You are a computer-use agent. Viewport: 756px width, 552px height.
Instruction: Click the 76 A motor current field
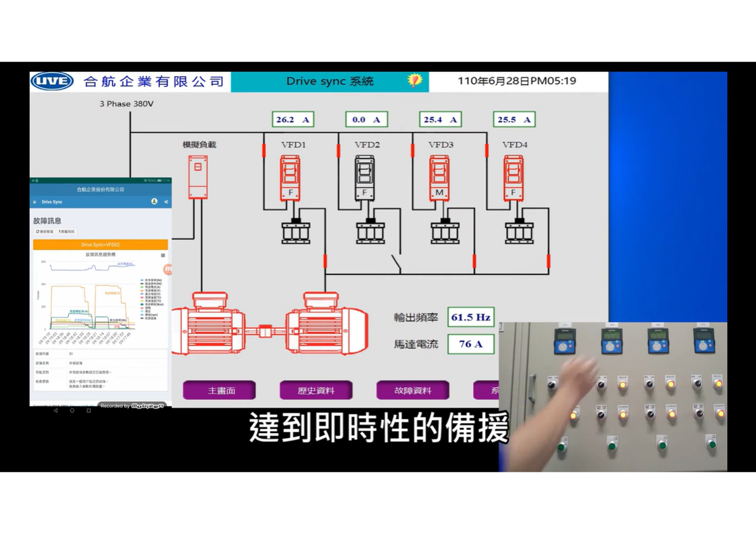(x=470, y=344)
